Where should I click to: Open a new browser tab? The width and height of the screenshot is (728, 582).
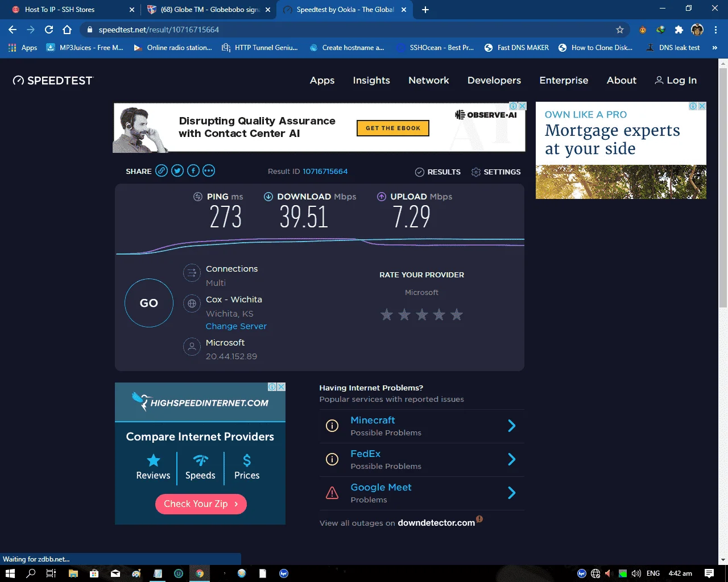pos(425,10)
